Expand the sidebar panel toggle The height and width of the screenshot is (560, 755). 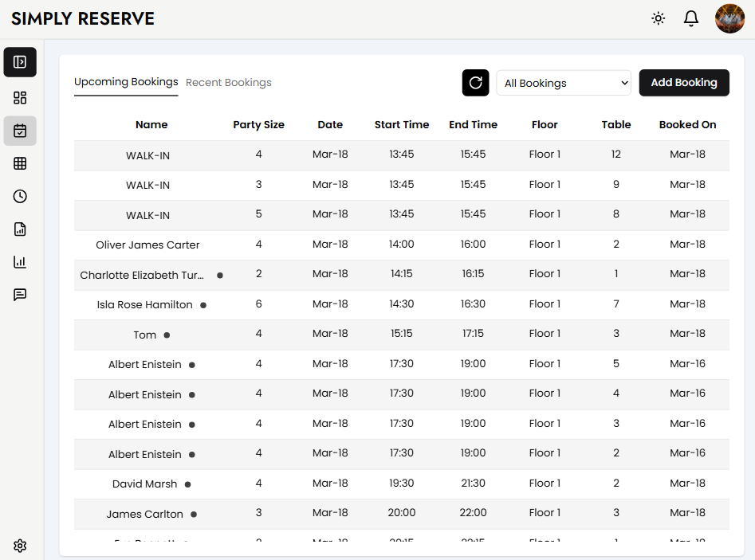(20, 62)
